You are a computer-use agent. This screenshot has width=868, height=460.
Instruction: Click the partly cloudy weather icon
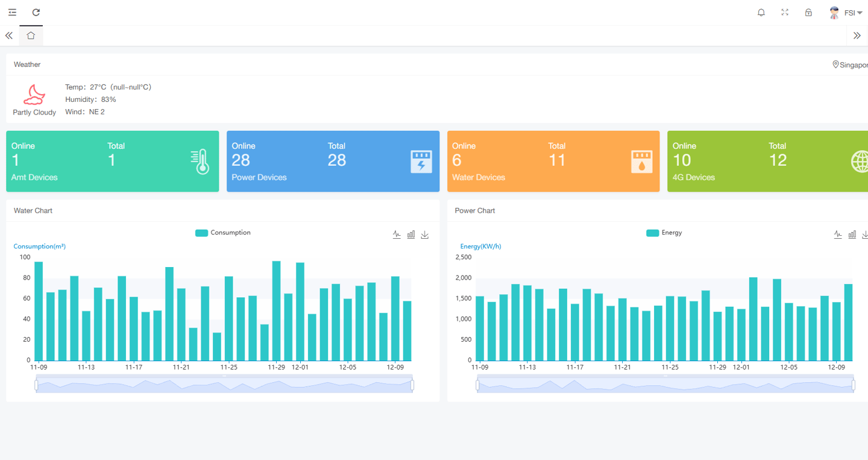(34, 95)
